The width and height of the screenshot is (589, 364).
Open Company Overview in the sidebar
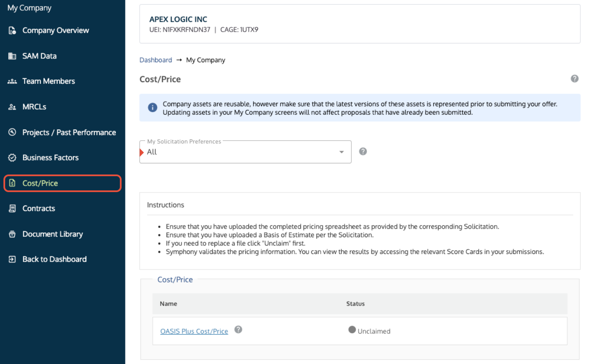pyautogui.click(x=56, y=31)
